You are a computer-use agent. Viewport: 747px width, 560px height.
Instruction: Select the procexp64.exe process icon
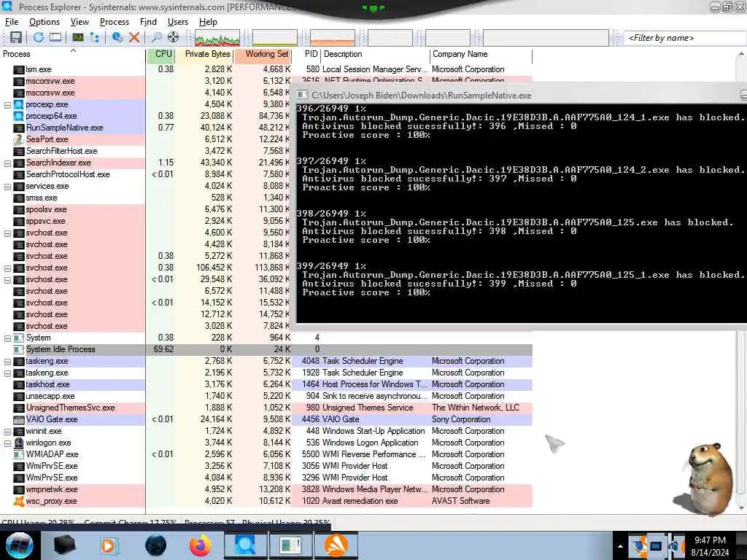(x=19, y=116)
